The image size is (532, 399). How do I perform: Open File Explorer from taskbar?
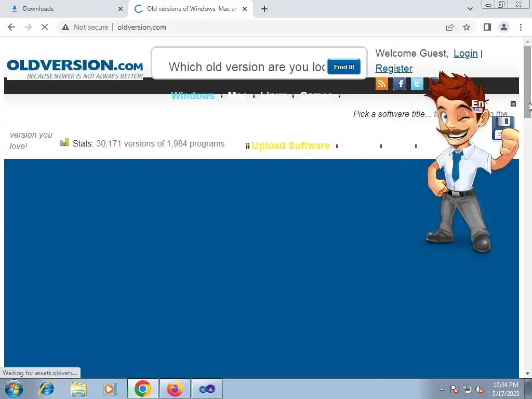[x=78, y=389]
